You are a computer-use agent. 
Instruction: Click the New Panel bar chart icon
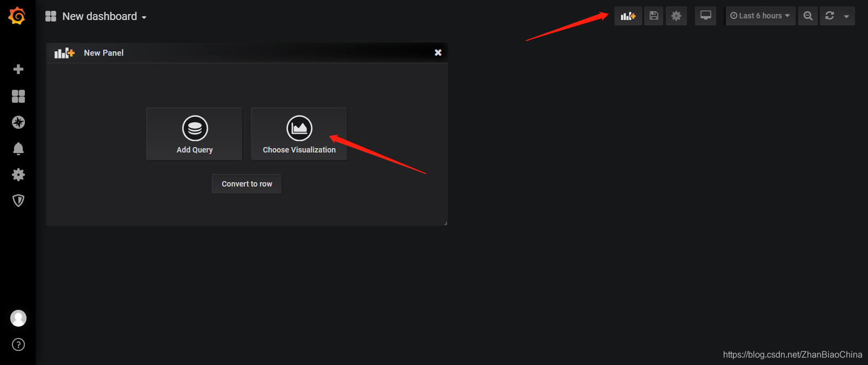64,52
